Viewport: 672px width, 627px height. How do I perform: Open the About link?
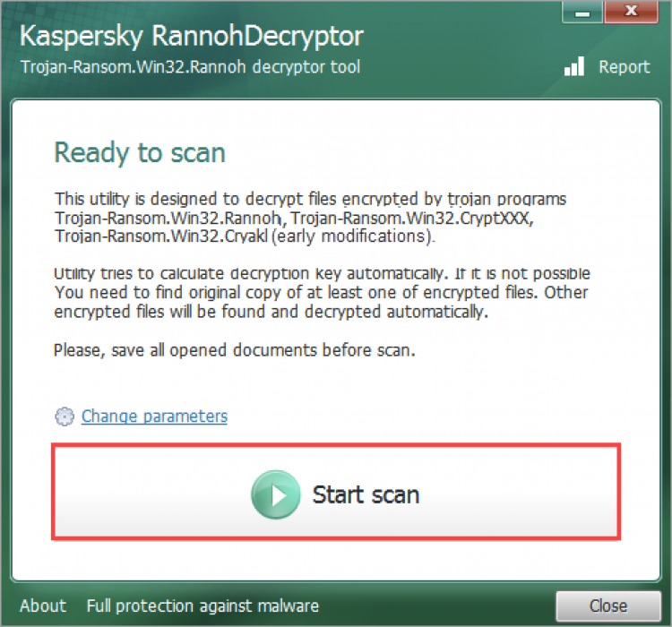point(43,606)
